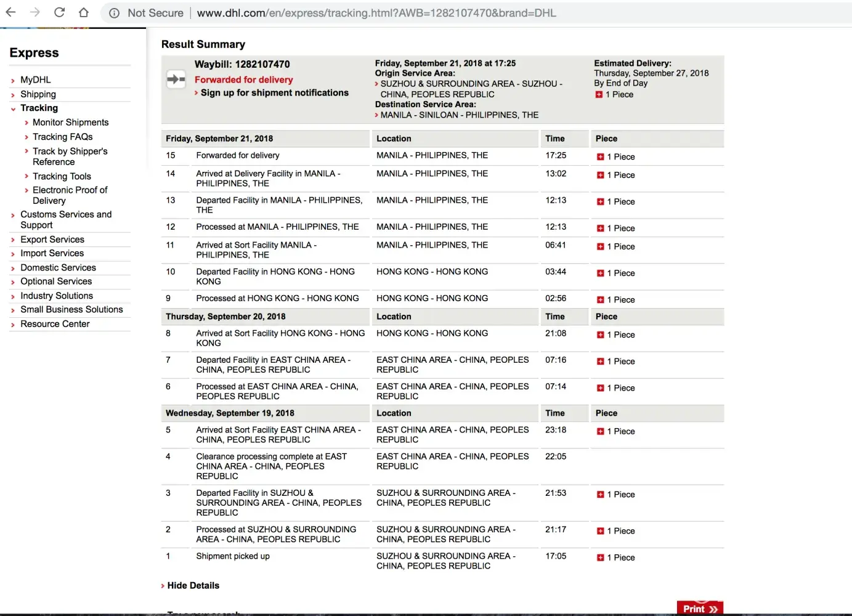
Task: Go to the browser home page icon
Action: (84, 12)
